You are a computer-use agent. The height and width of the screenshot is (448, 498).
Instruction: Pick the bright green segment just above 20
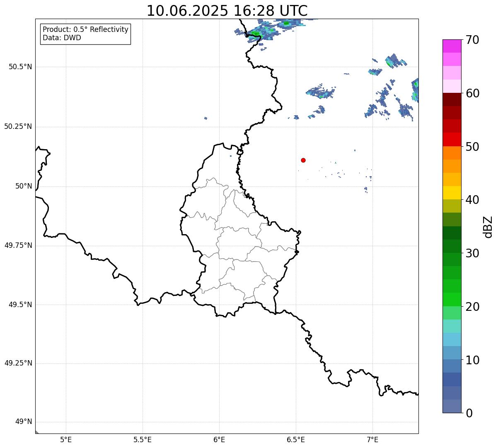(452, 300)
